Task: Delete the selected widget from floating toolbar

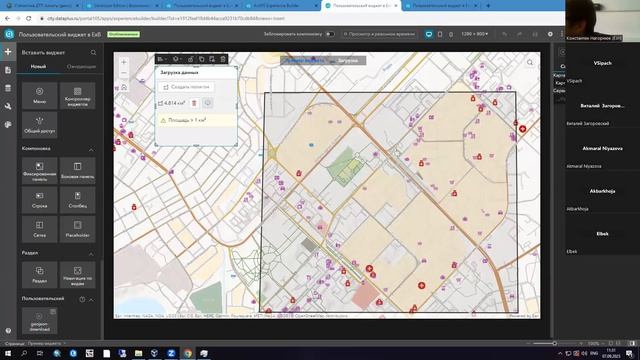Action: click(223, 59)
